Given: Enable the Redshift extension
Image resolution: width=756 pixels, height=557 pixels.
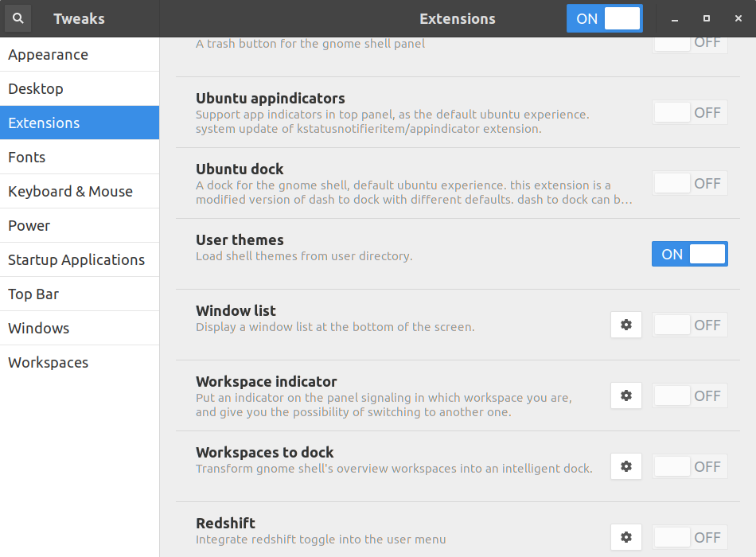Looking at the screenshot, I should coord(689,537).
